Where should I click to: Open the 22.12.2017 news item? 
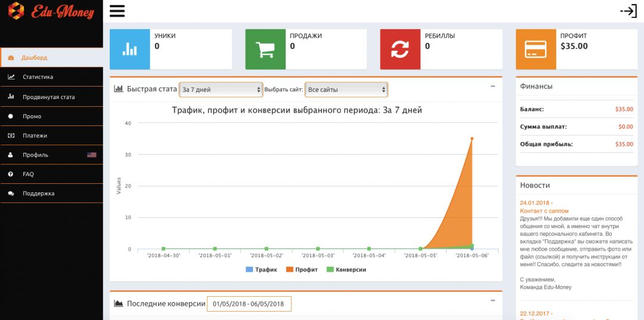pyautogui.click(x=537, y=313)
